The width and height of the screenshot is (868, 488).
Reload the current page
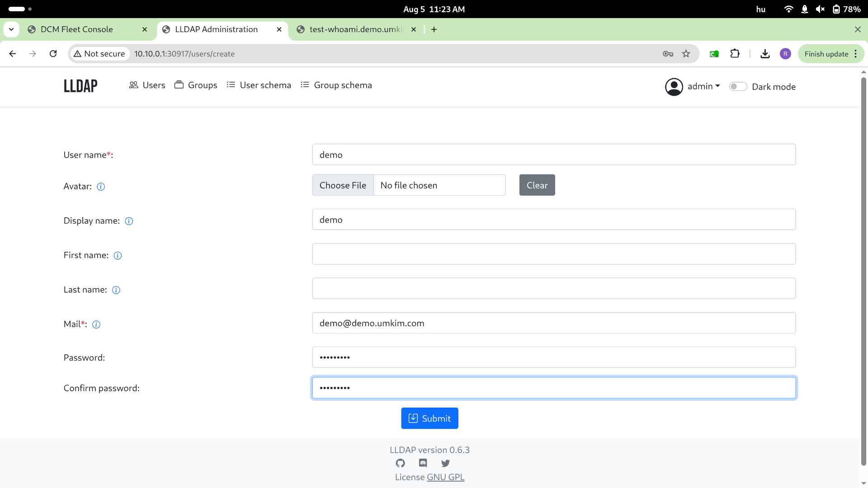53,54
